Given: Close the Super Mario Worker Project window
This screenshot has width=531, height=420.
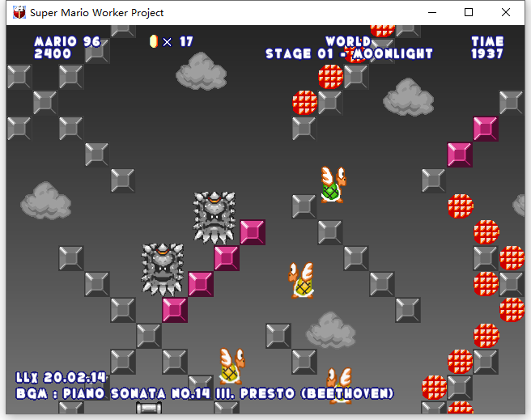Looking at the screenshot, I should 506,12.
